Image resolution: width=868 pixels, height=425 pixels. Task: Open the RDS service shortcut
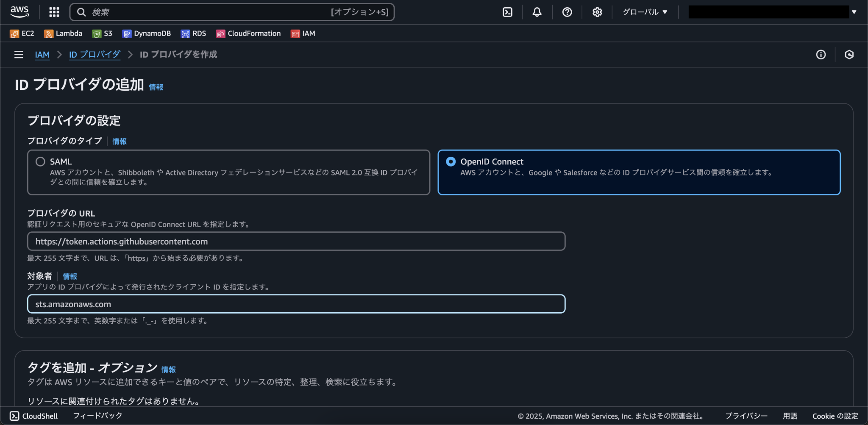(193, 33)
